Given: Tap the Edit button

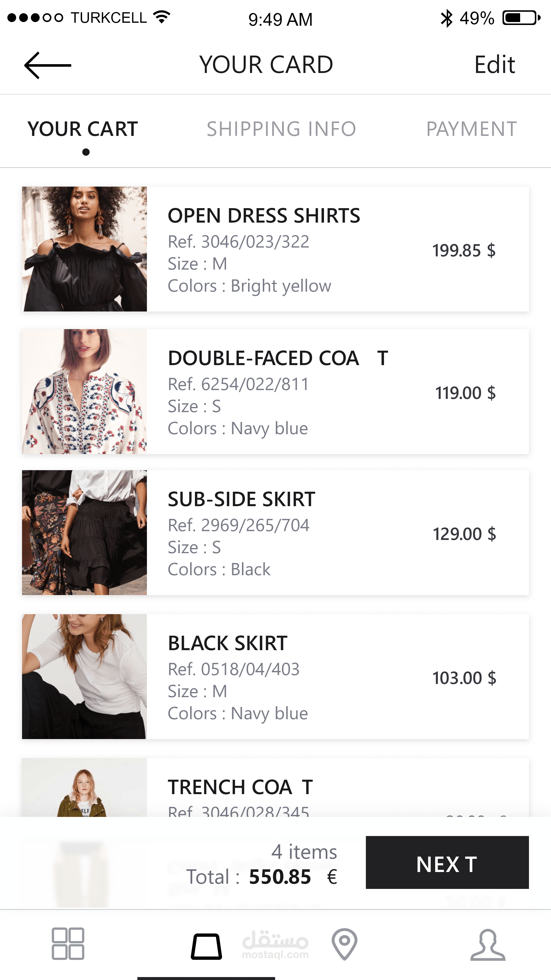Looking at the screenshot, I should pyautogui.click(x=494, y=65).
